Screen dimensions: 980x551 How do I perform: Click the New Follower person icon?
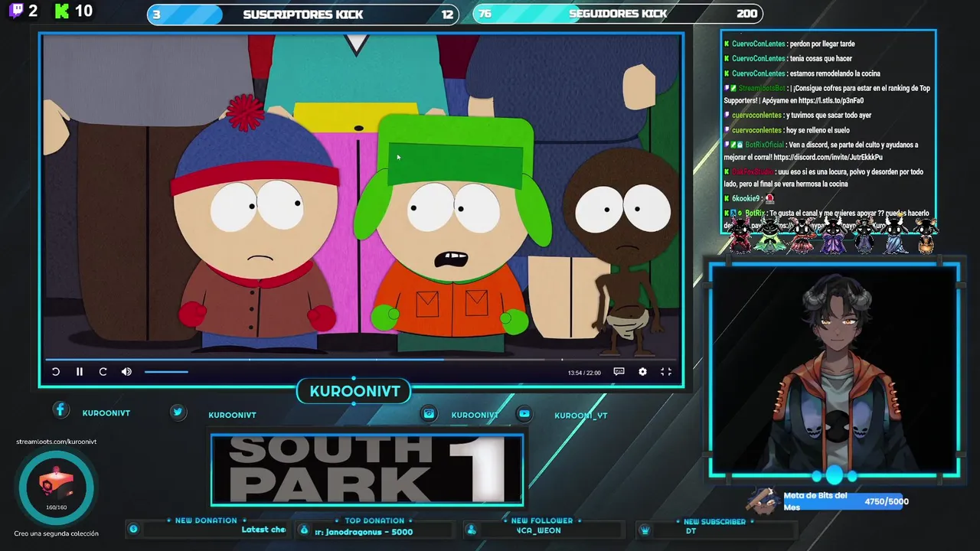coord(472,530)
